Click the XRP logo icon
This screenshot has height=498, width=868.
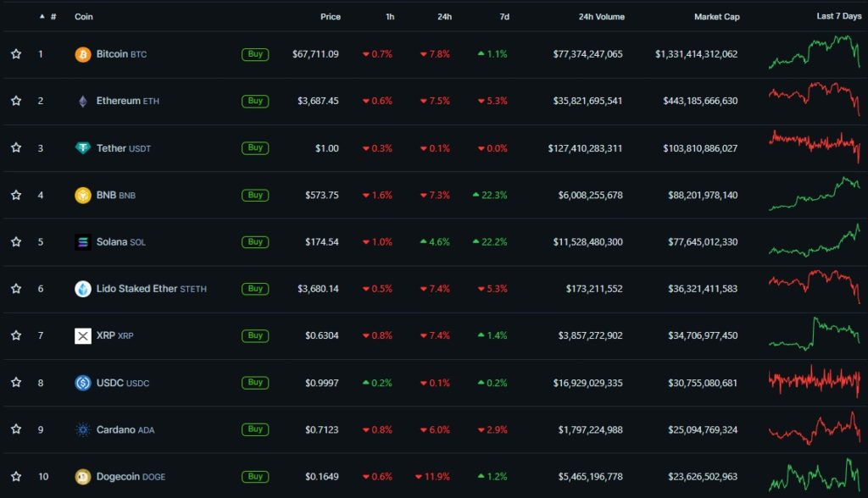point(82,335)
